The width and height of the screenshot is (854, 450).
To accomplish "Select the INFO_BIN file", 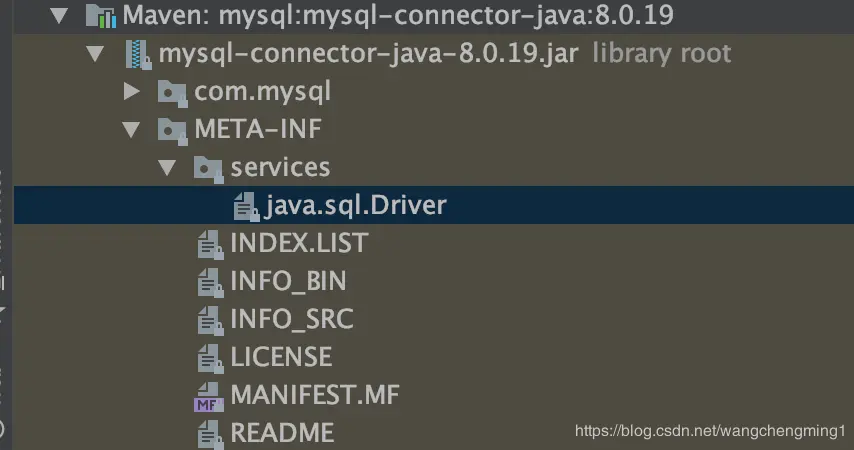I will click(289, 282).
